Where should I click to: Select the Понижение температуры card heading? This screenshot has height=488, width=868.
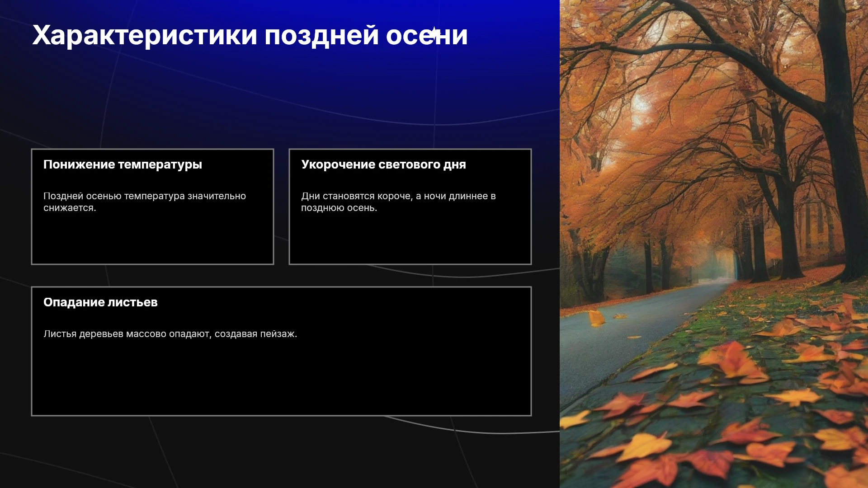click(x=123, y=164)
